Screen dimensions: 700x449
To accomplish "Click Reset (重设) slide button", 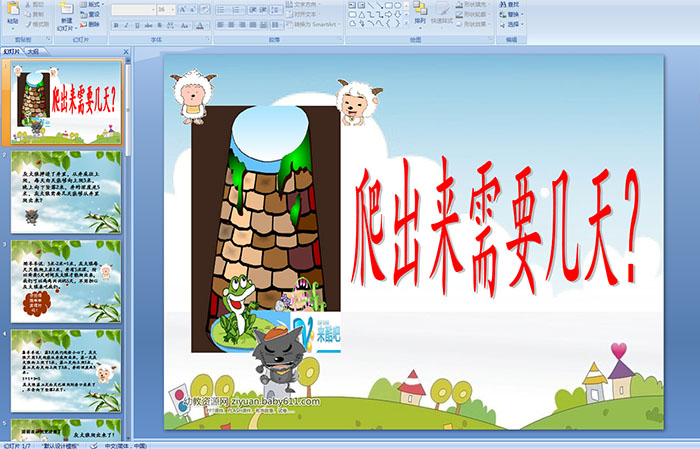I will (x=90, y=14).
